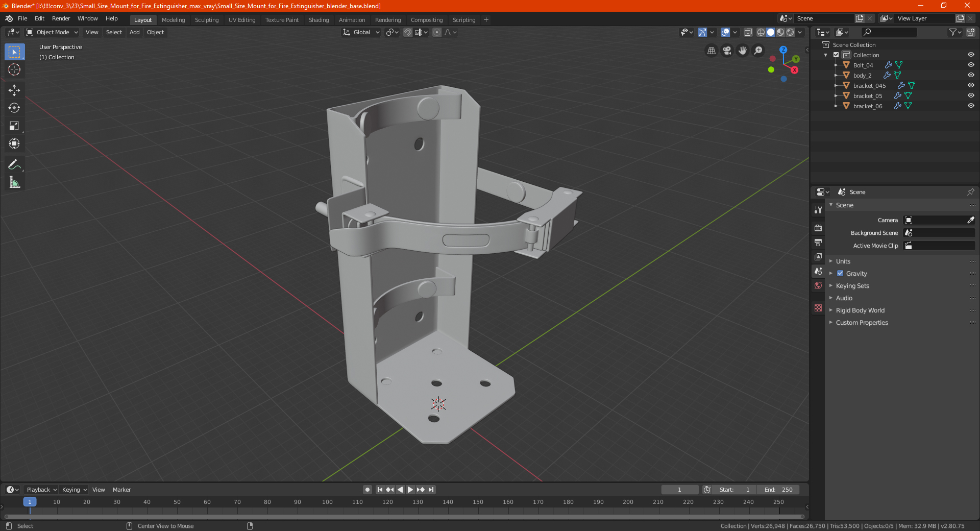Switch to orthographic grid view icon
980x531 pixels.
[711, 51]
